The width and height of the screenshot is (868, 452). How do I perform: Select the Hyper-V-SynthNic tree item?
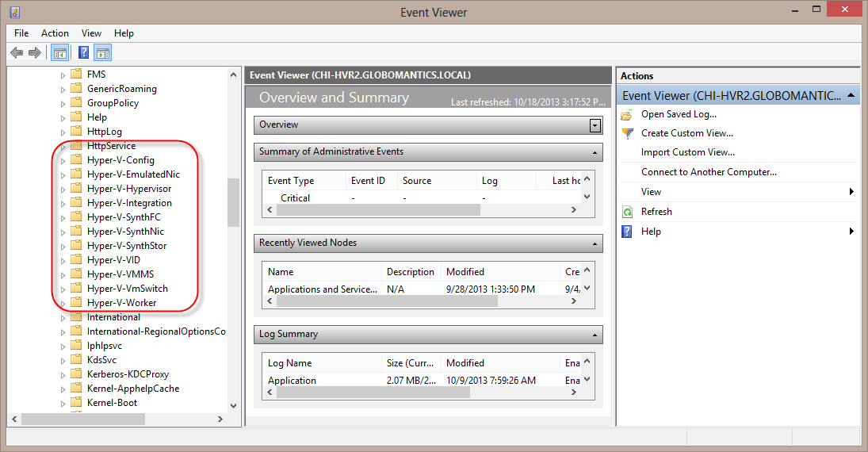coord(126,232)
